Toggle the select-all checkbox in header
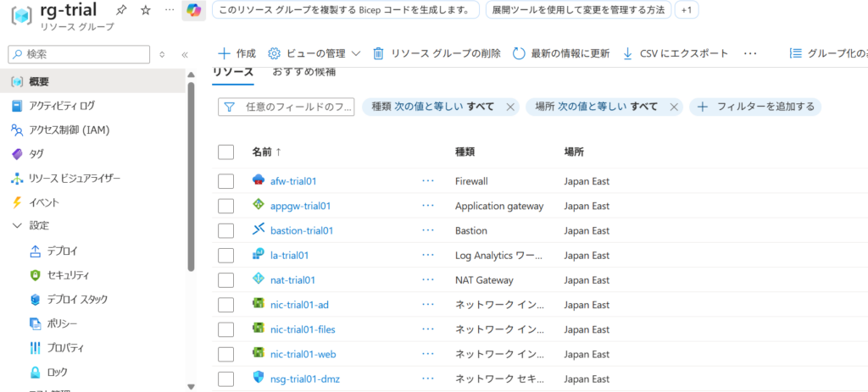 pos(225,152)
